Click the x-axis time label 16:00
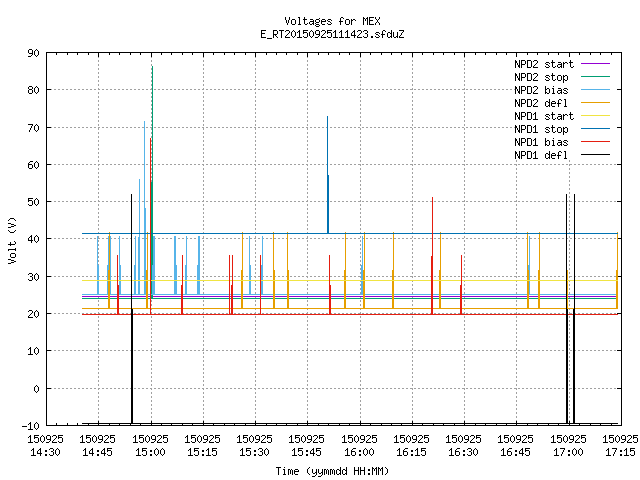The image size is (640, 480). (x=359, y=452)
